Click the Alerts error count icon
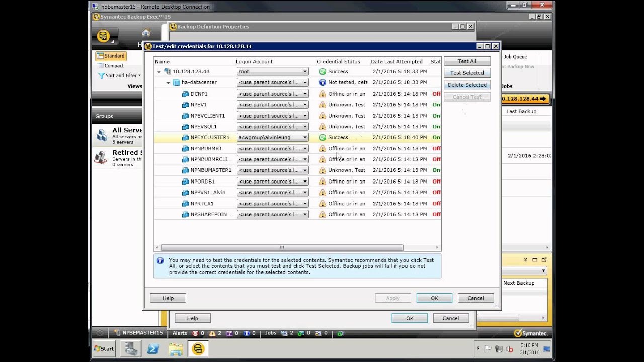The image size is (644, 362). point(195,333)
